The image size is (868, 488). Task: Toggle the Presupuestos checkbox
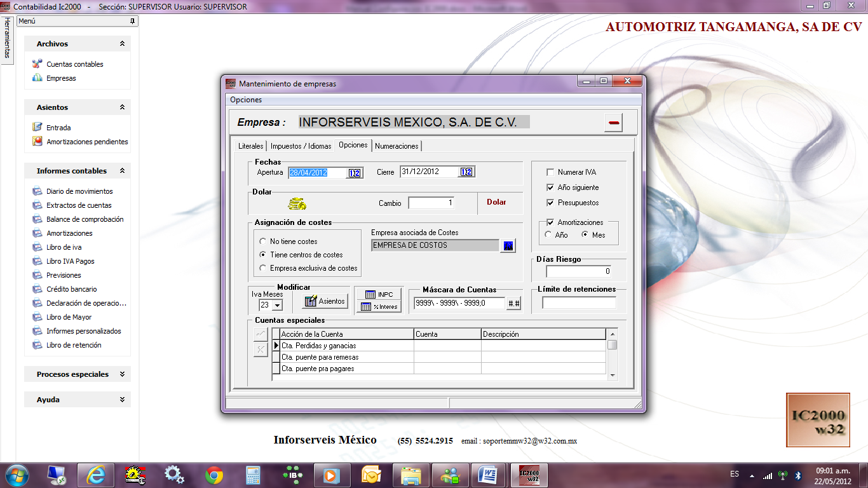[550, 203]
